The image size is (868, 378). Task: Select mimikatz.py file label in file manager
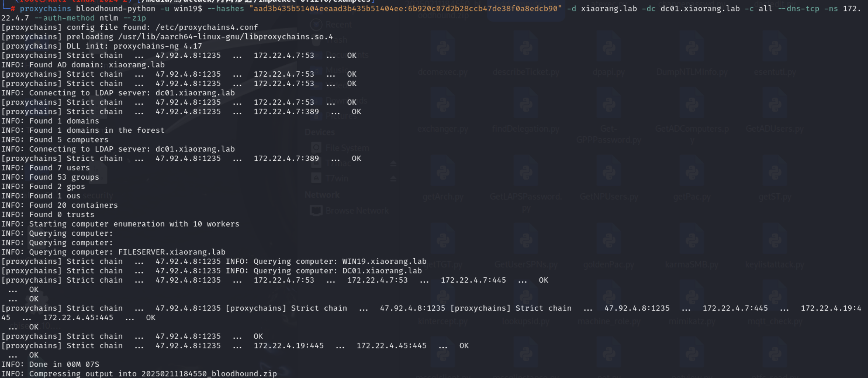tap(692, 321)
